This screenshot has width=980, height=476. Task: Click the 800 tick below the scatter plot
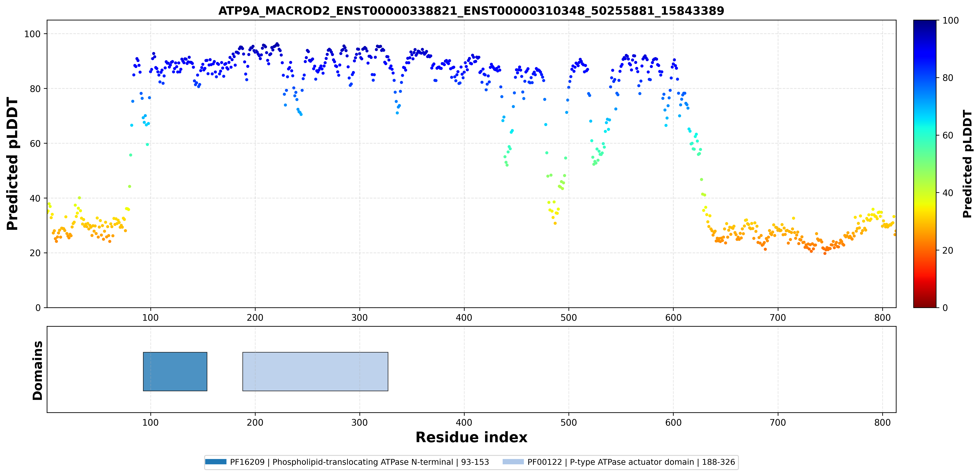point(882,317)
